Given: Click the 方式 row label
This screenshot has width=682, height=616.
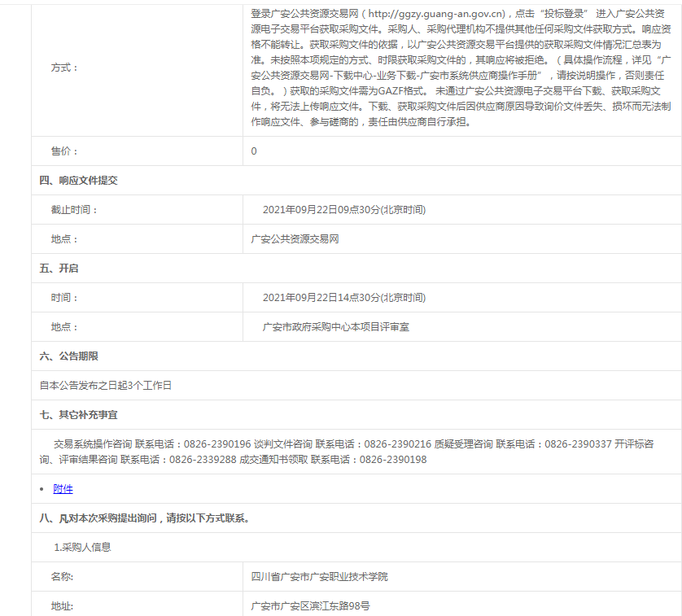Looking at the screenshot, I should 64,68.
